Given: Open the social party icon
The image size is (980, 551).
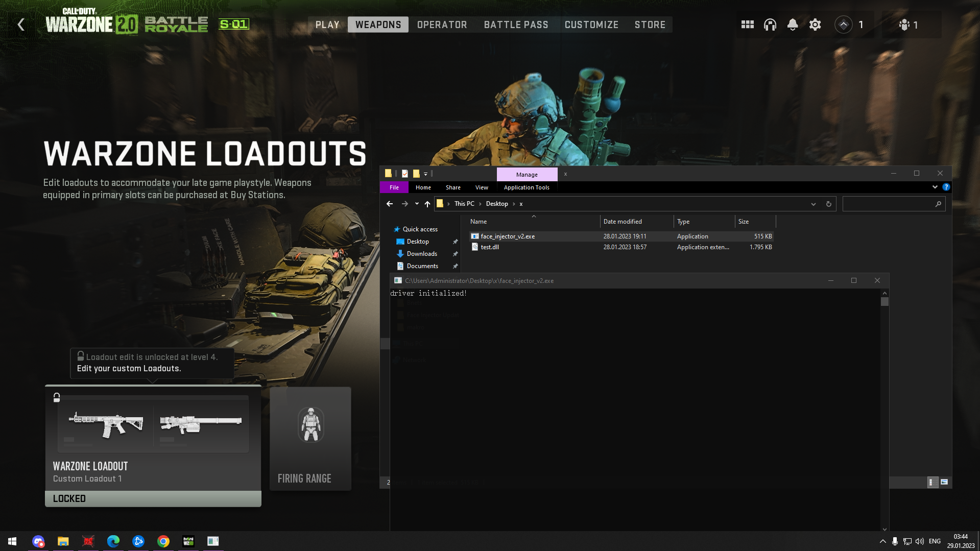Looking at the screenshot, I should pyautogui.click(x=904, y=25).
